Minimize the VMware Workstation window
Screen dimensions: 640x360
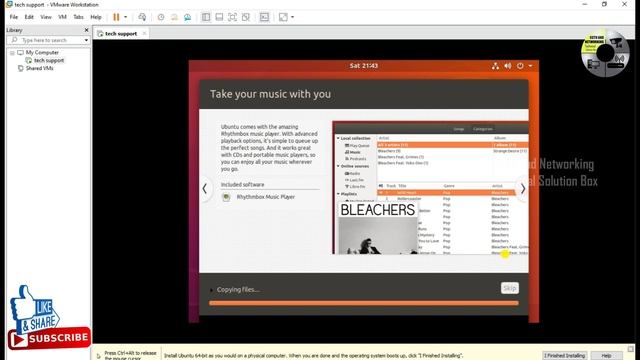(585, 4)
